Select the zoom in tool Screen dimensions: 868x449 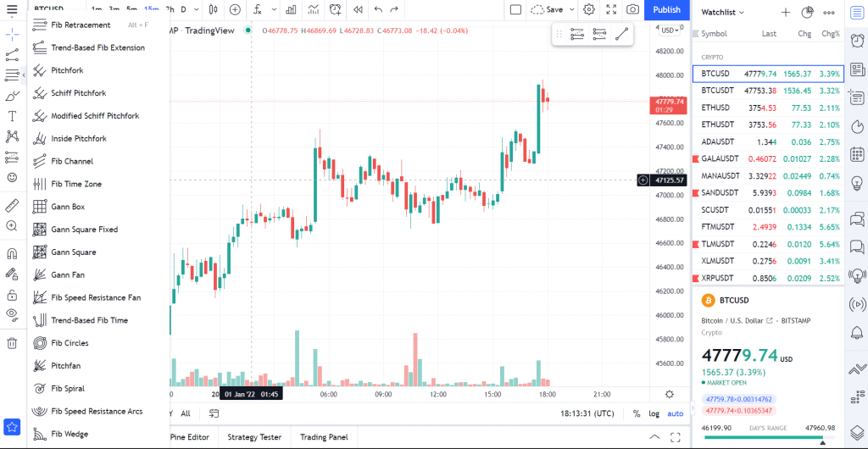tap(12, 225)
